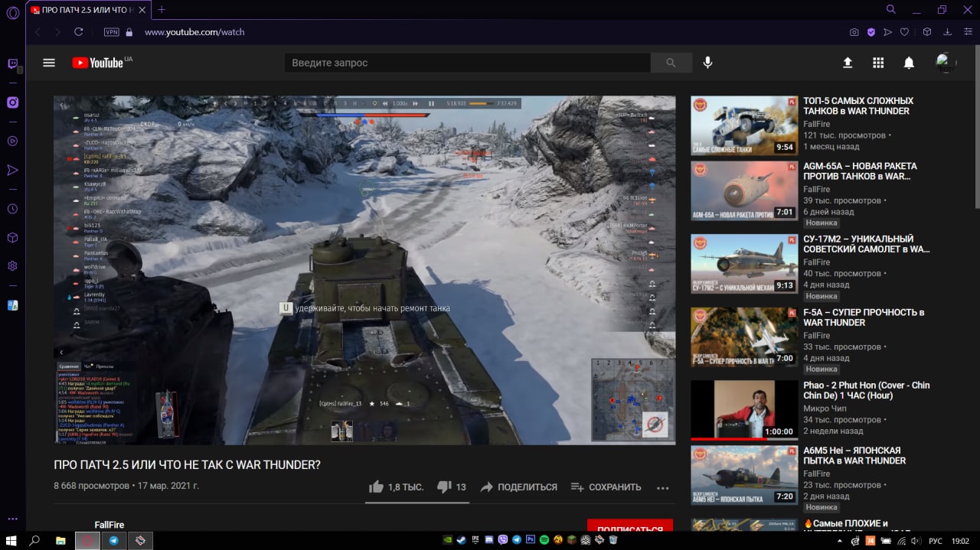
Task: Open Instagram in the Opera sidebar
Action: coord(12,103)
